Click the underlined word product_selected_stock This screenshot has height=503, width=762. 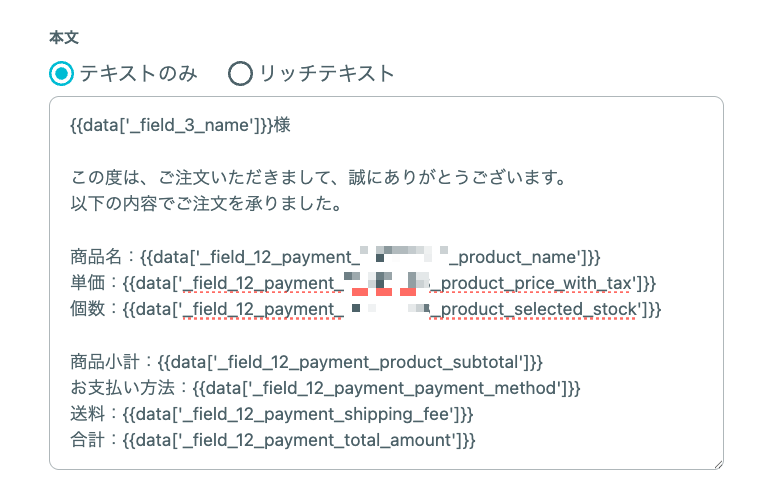[x=533, y=309]
